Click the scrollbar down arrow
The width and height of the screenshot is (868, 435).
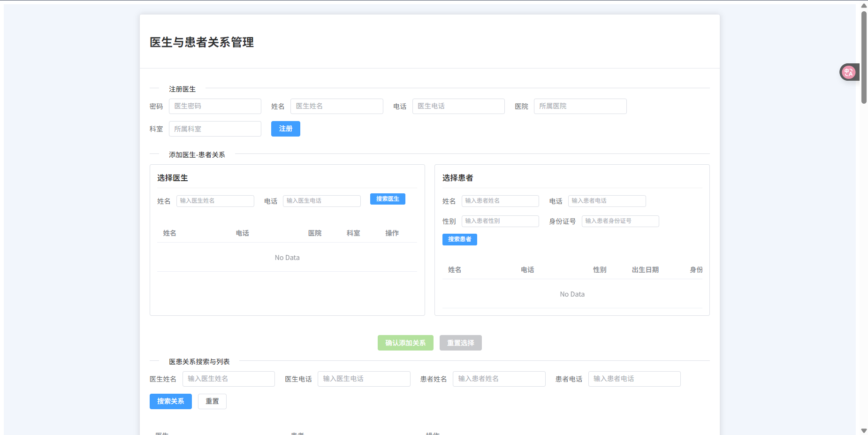pos(864,430)
